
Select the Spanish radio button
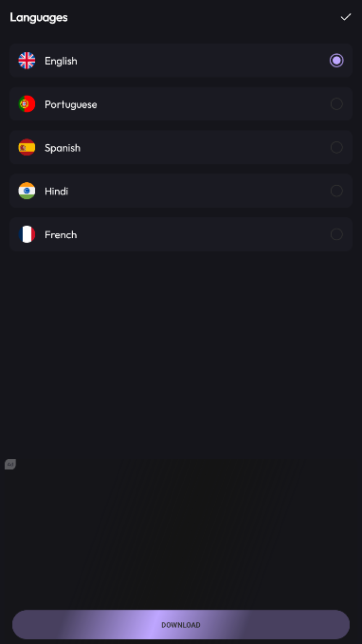tap(336, 147)
